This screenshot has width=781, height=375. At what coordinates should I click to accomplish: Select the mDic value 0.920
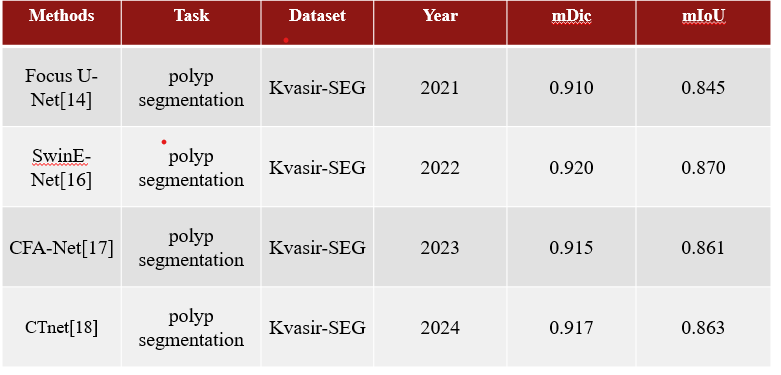tap(571, 168)
